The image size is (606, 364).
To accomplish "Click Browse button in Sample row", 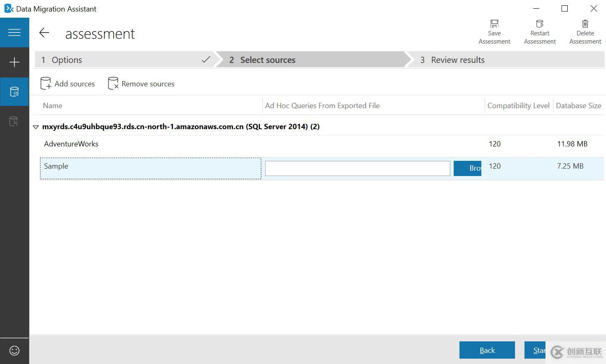I will [x=467, y=168].
